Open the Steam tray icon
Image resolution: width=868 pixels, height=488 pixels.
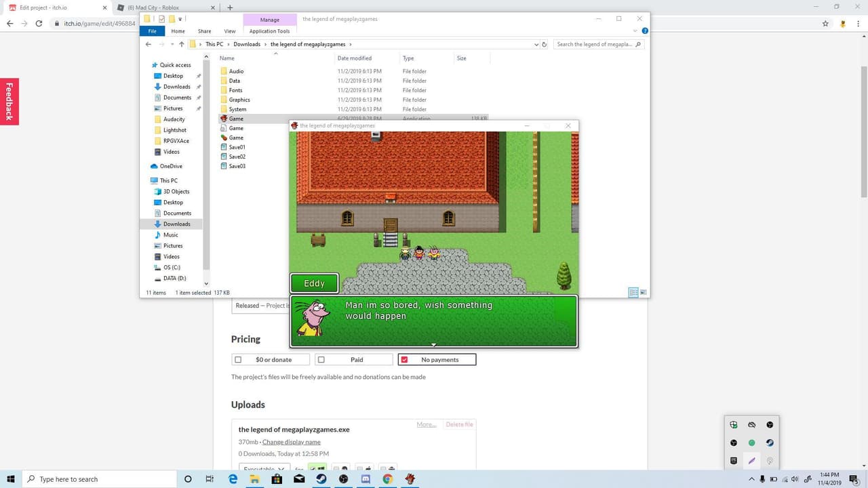coord(770,443)
